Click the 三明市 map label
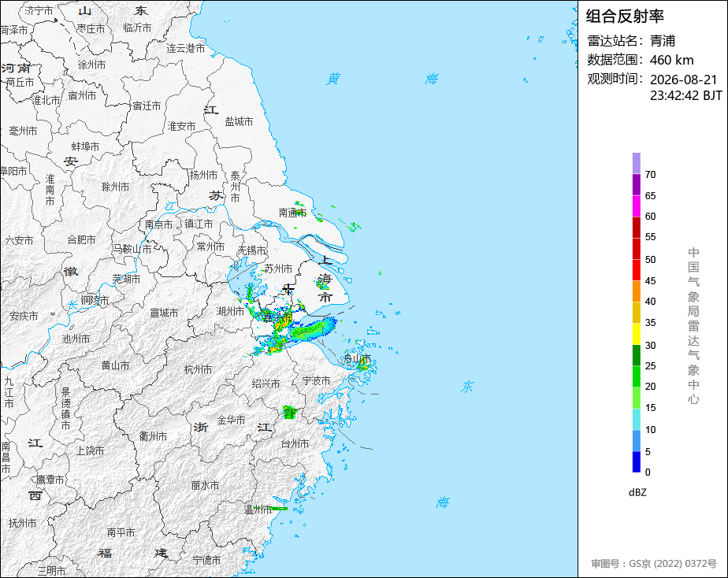The image size is (728, 578). coord(52,571)
